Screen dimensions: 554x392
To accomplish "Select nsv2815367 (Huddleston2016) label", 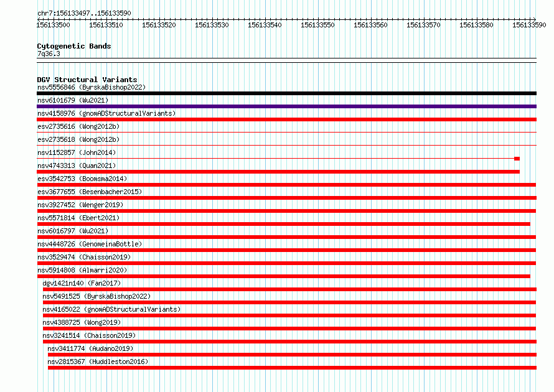I will point(98,362).
